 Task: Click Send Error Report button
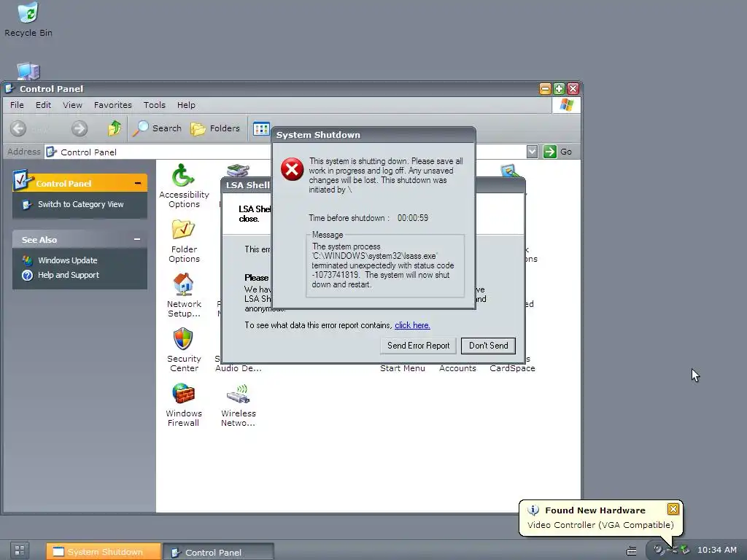point(418,346)
